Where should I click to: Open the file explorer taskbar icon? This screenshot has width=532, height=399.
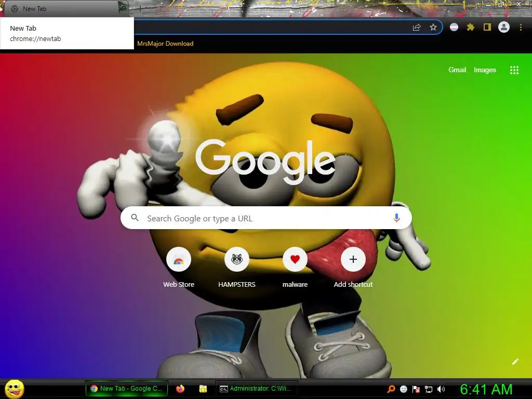pyautogui.click(x=203, y=389)
